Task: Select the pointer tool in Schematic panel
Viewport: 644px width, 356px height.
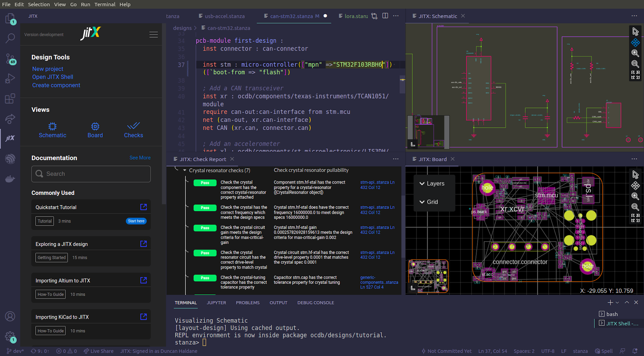Action: tap(635, 32)
